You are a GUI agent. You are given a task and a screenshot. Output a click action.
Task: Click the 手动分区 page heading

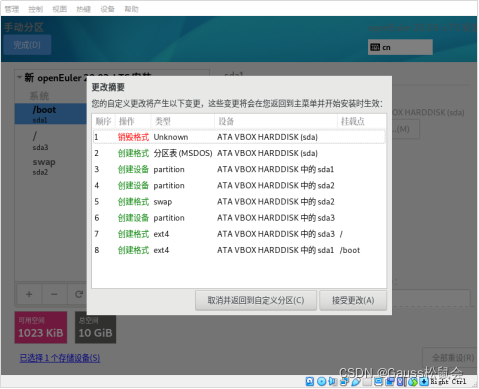[24, 27]
